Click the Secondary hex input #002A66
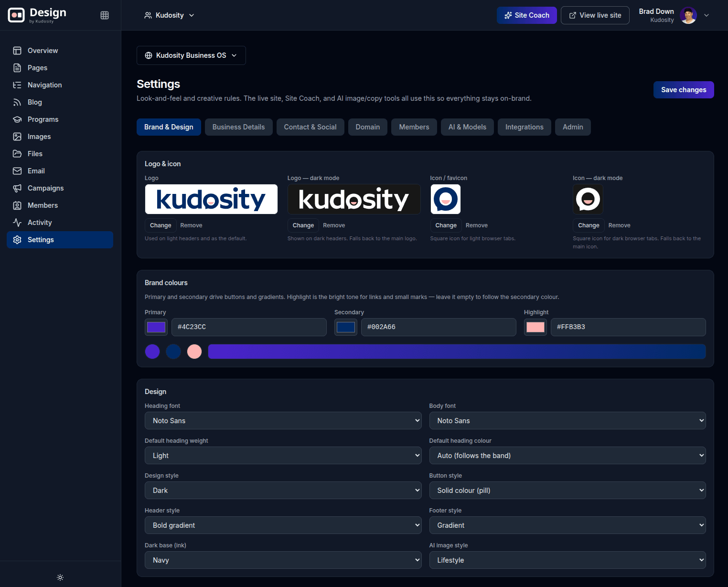Viewport: 728px width, 587px height. 439,327
